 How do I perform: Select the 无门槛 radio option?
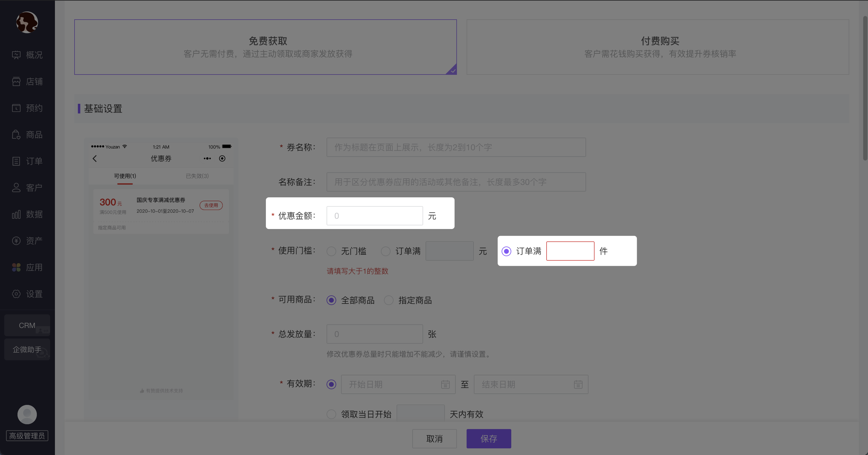(331, 251)
